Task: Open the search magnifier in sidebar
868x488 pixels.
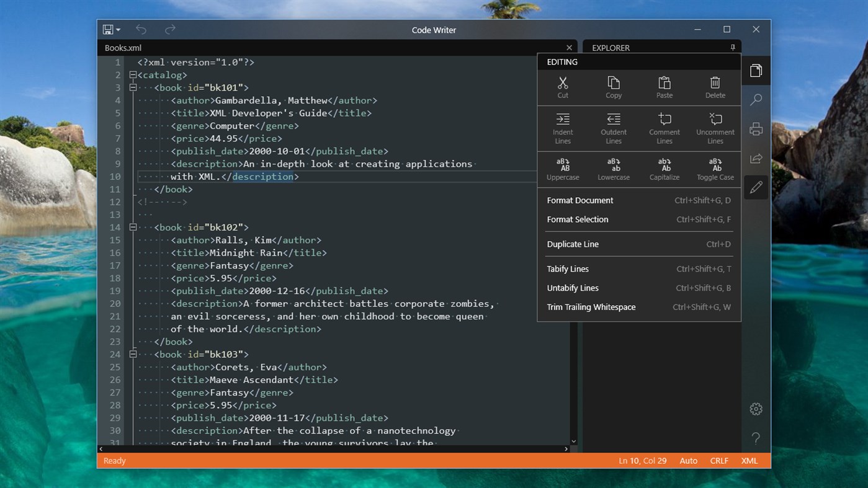Action: 756,100
